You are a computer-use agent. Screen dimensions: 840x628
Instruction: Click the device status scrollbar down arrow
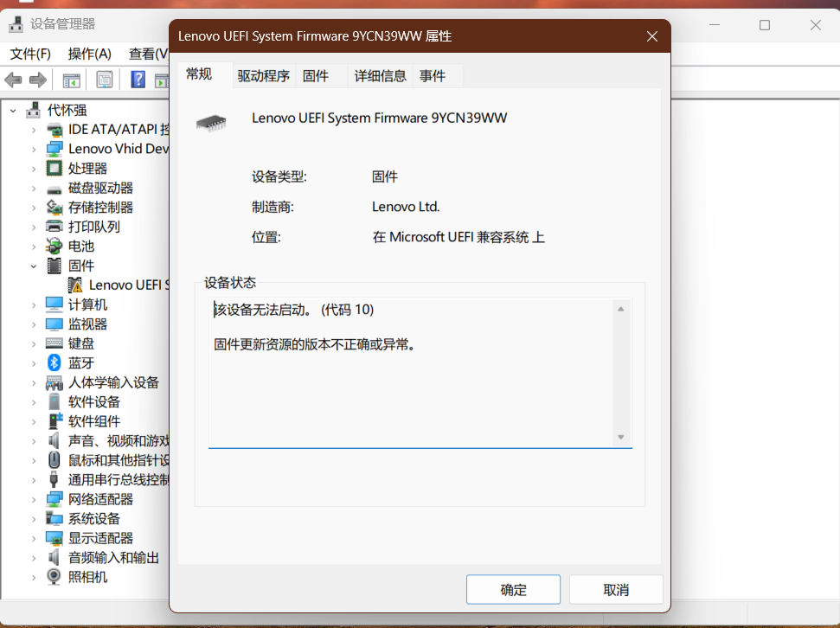(621, 437)
